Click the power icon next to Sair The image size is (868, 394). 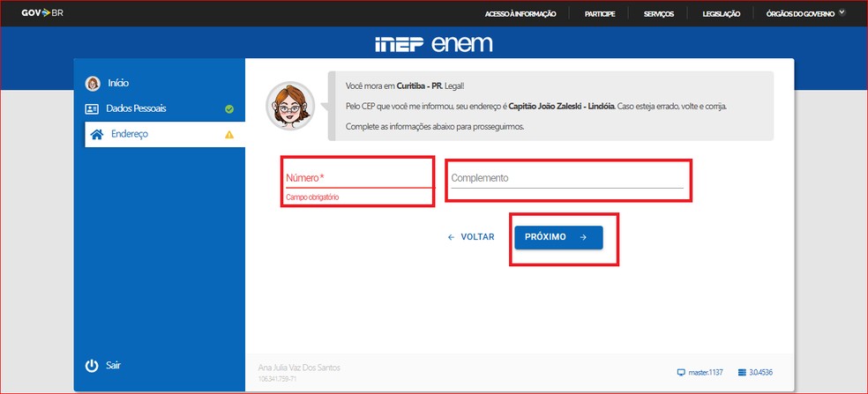click(x=92, y=366)
